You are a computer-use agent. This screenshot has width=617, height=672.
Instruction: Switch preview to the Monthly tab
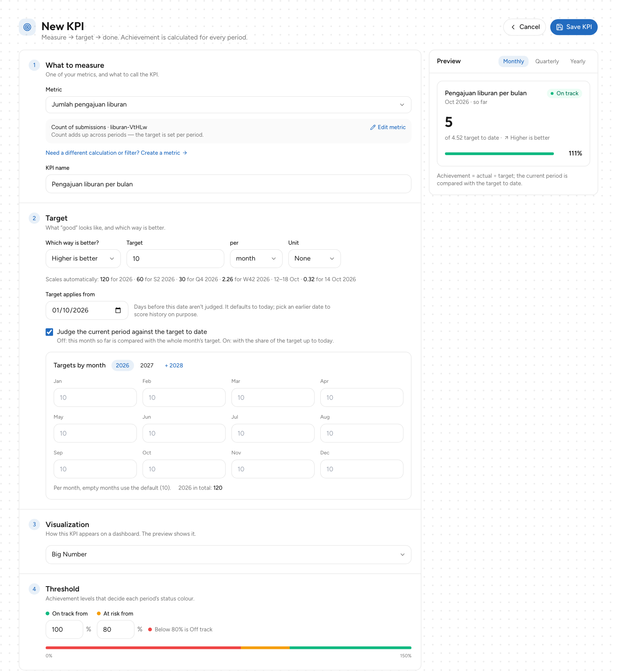[x=514, y=61]
